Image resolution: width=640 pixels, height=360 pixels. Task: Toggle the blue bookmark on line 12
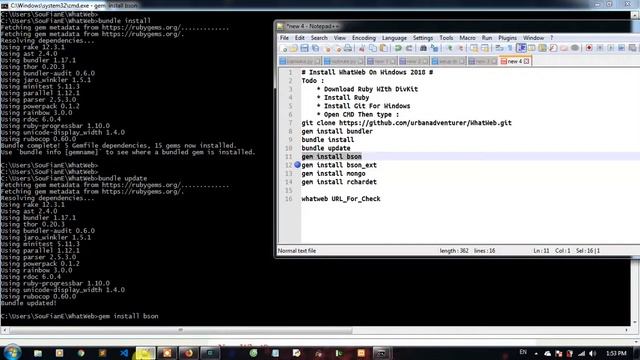click(x=297, y=165)
